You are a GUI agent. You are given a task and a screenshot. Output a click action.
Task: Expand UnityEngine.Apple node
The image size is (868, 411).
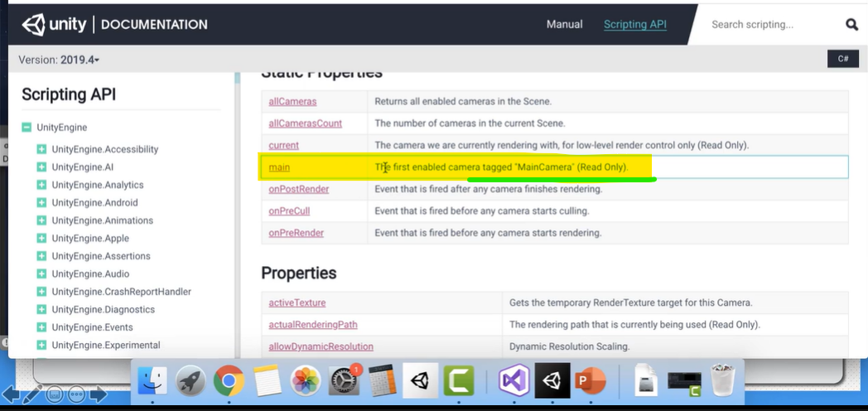[41, 238]
